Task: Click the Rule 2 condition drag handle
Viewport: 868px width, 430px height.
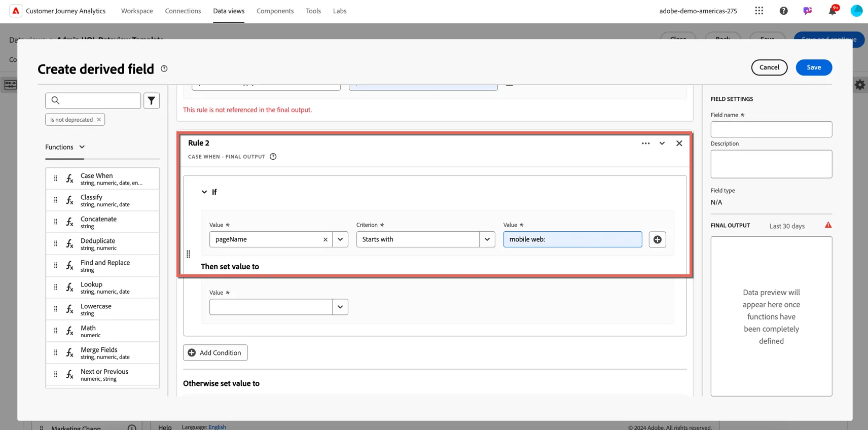Action: click(189, 254)
